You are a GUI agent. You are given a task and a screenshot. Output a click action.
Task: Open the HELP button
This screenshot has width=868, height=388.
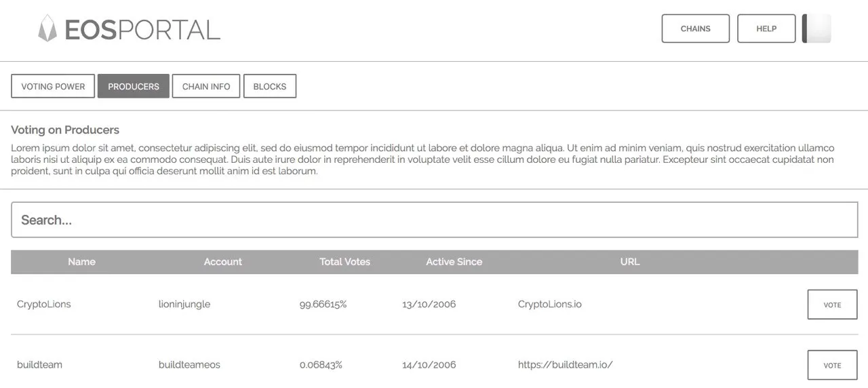[766, 28]
